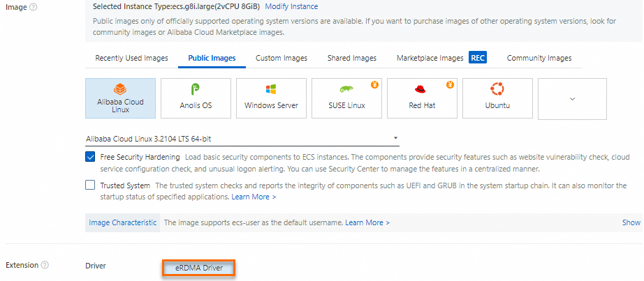
Task: Select the SUSE Linux image card
Action: tap(346, 98)
